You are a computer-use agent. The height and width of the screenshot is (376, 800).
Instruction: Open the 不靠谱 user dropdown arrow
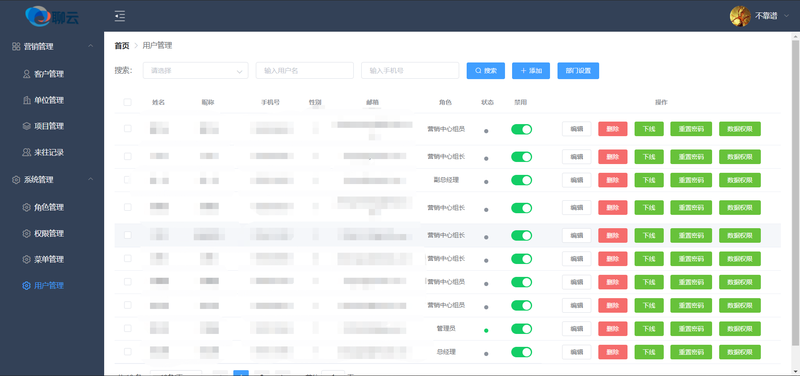coord(786,16)
